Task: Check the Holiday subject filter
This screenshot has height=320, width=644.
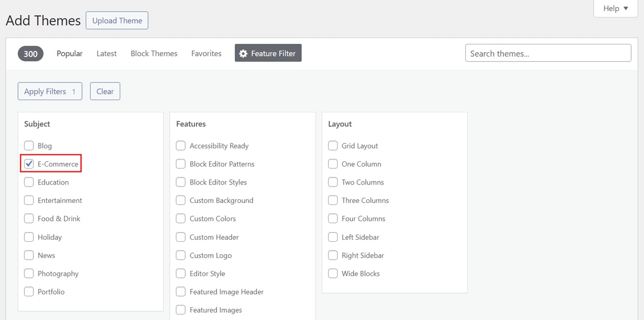Action: [x=29, y=237]
